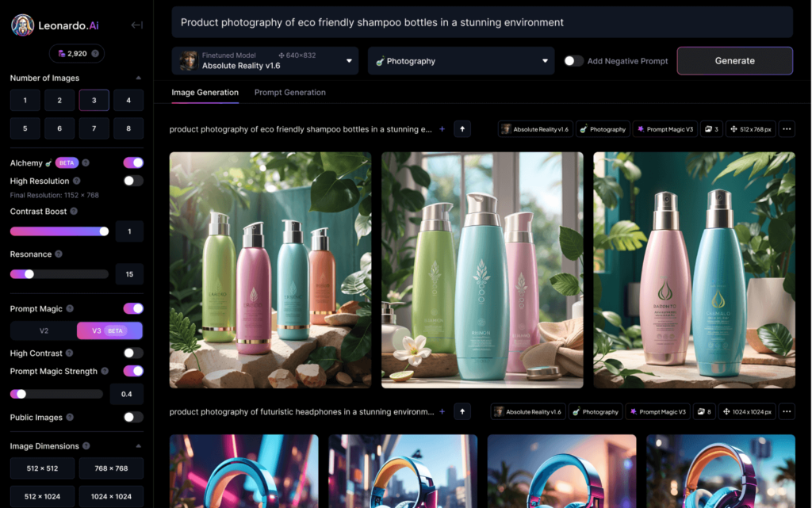
Task: Select Prompt Magic V2
Action: coord(43,330)
